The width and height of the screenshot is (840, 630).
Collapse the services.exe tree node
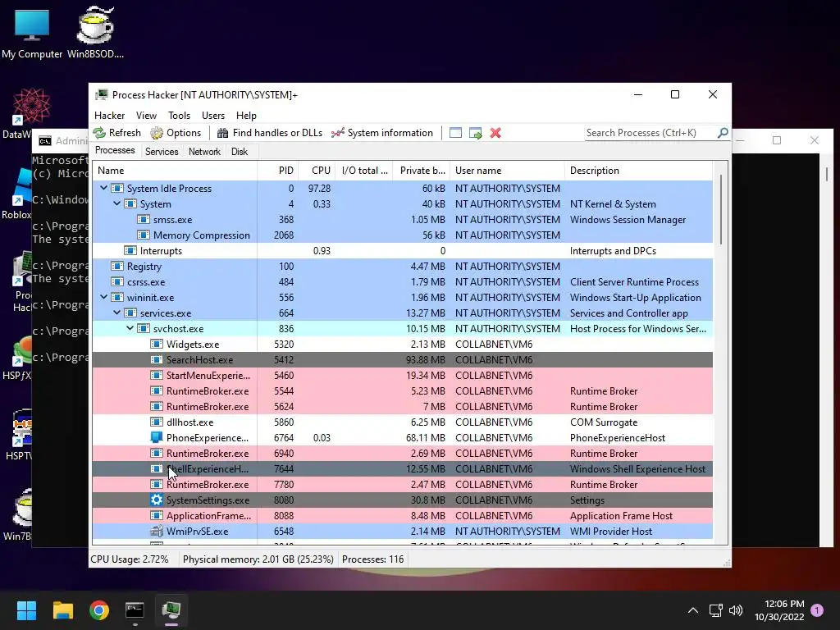[116, 313]
